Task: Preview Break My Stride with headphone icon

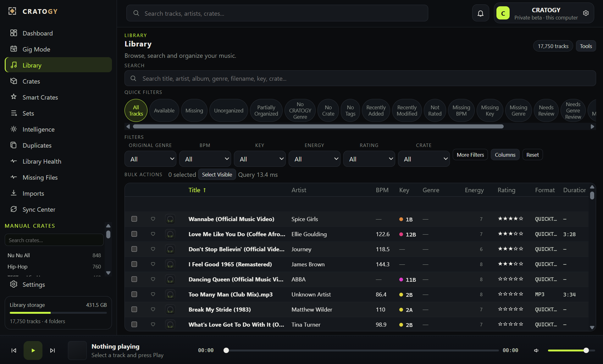Action: [170, 310]
